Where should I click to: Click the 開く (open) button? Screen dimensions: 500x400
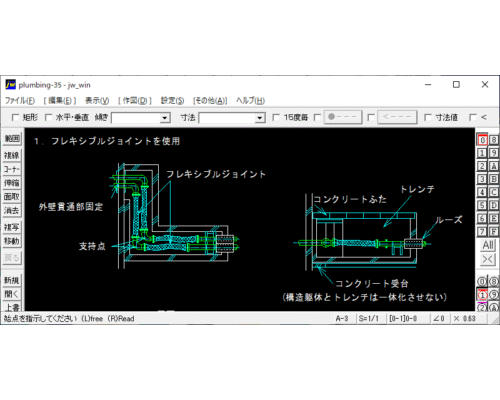12,294
